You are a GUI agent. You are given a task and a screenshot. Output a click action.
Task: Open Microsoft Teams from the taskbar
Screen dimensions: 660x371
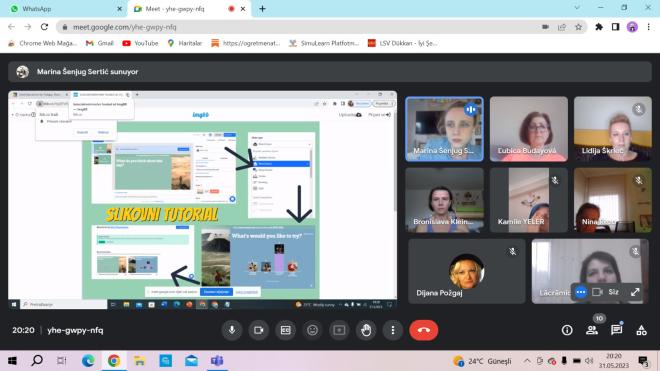coord(217,361)
